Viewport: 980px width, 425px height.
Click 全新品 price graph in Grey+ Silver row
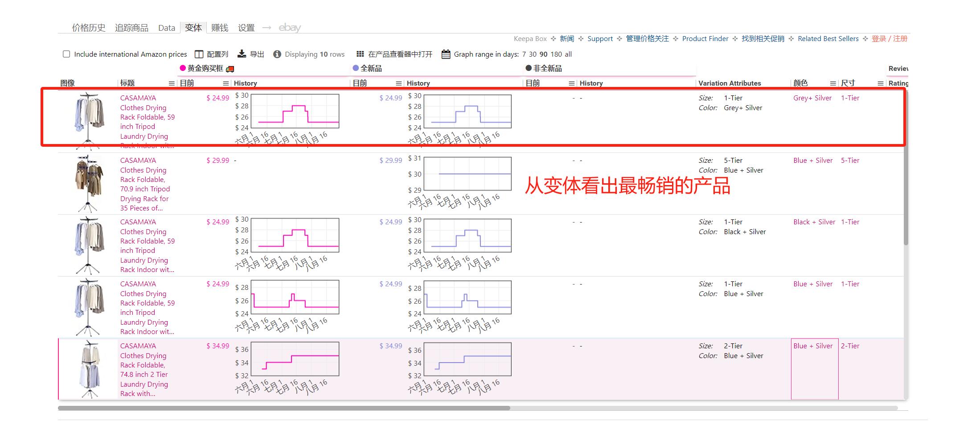[x=467, y=111]
